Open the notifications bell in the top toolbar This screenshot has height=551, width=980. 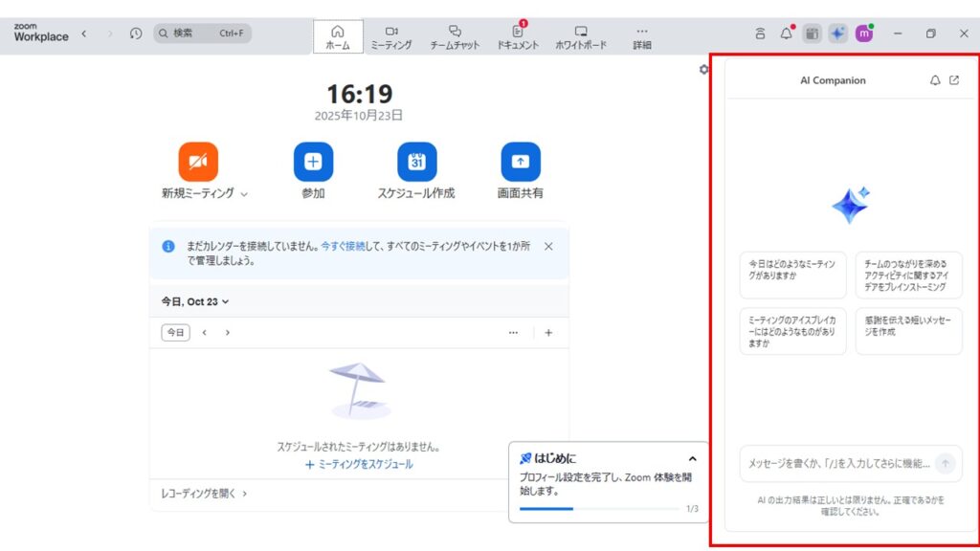point(786,33)
